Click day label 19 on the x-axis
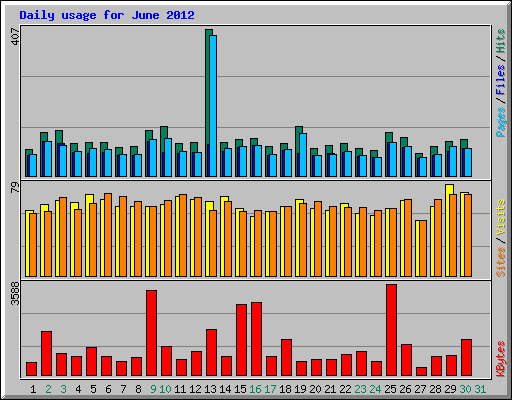This screenshot has width=512, height=400. click(x=300, y=389)
